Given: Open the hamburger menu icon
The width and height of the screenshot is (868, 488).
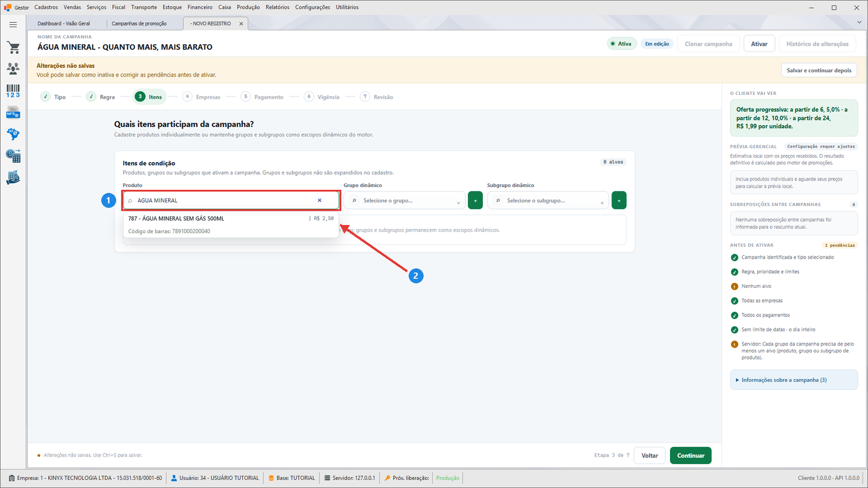Looking at the screenshot, I should 13,24.
